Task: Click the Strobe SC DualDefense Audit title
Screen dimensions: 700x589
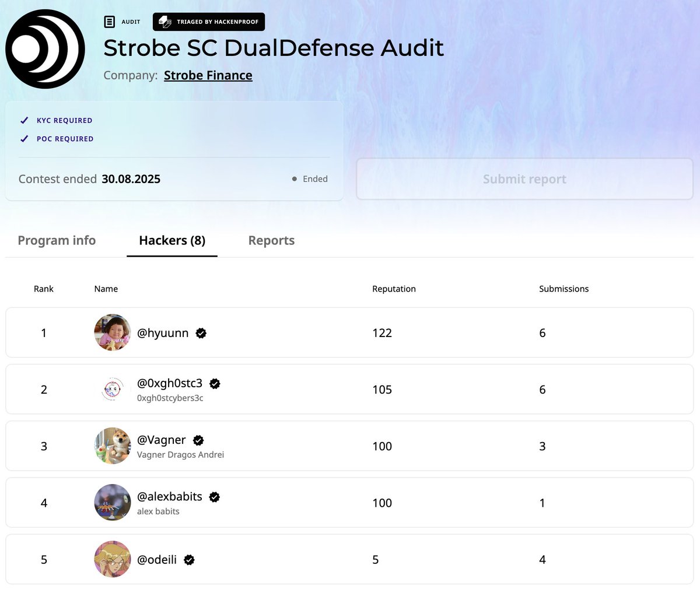Action: [274, 48]
